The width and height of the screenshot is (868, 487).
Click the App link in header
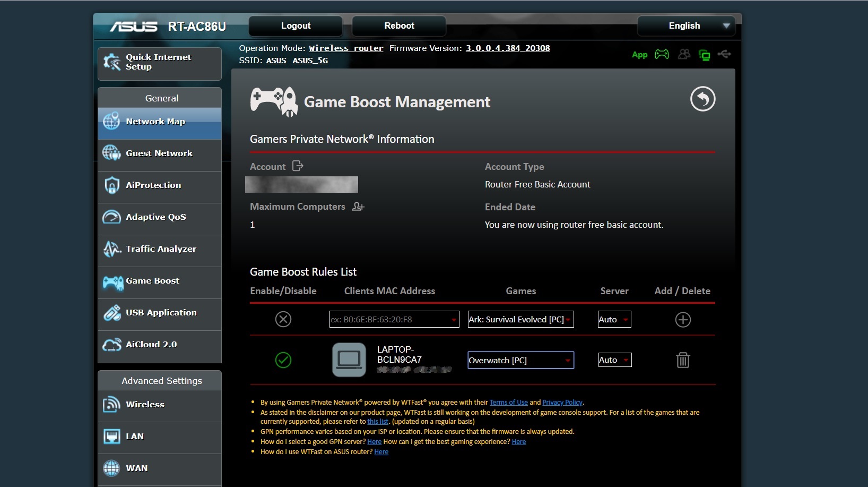[640, 55]
